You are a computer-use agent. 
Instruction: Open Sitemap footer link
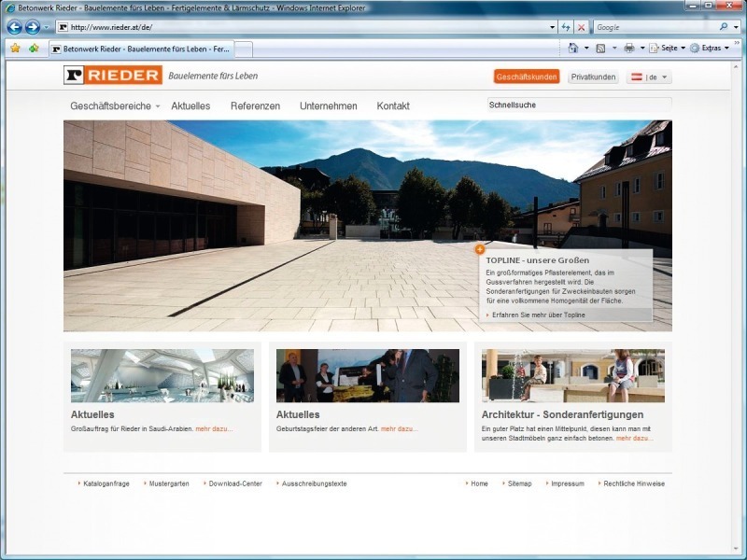point(519,483)
